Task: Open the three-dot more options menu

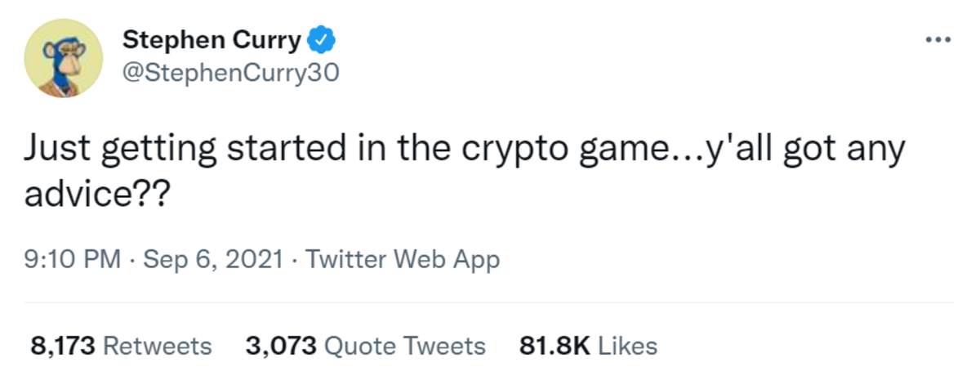Action: pos(938,39)
